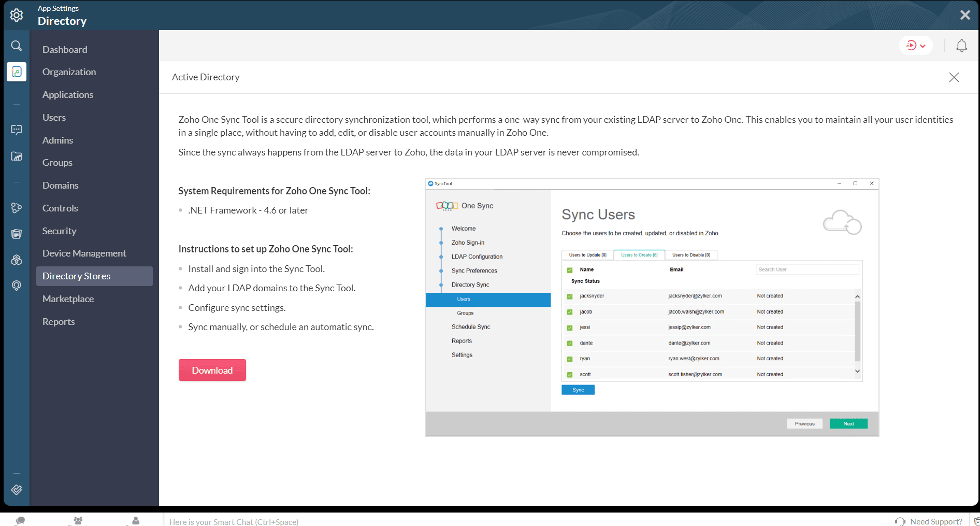Go to Security section
Image resolution: width=980 pixels, height=526 pixels.
[x=59, y=231]
